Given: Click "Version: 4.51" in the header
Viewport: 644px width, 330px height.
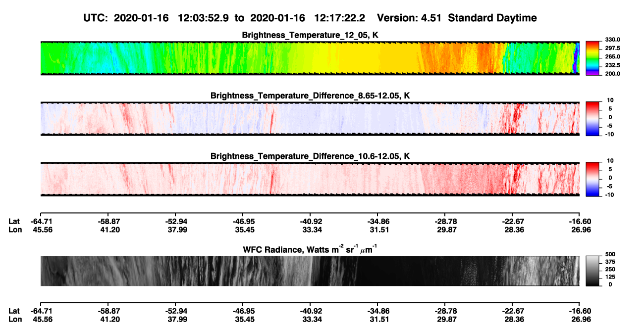Looking at the screenshot, I should [x=410, y=18].
